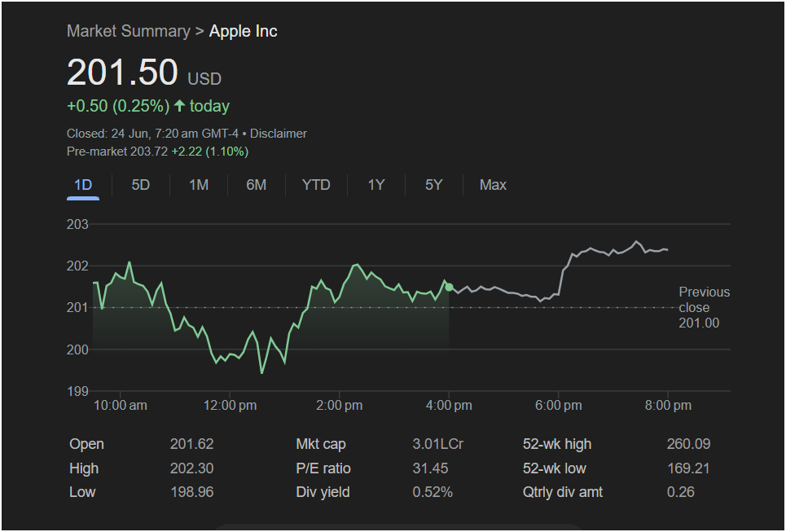Click the Closed: 24 Jun, 7:20 am timestamp
The image size is (786, 532).
152,134
